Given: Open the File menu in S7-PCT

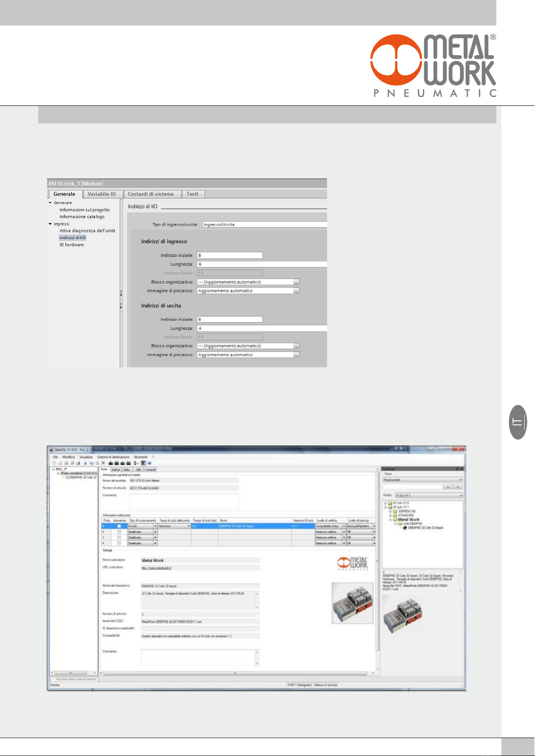Looking at the screenshot, I should point(56,457).
